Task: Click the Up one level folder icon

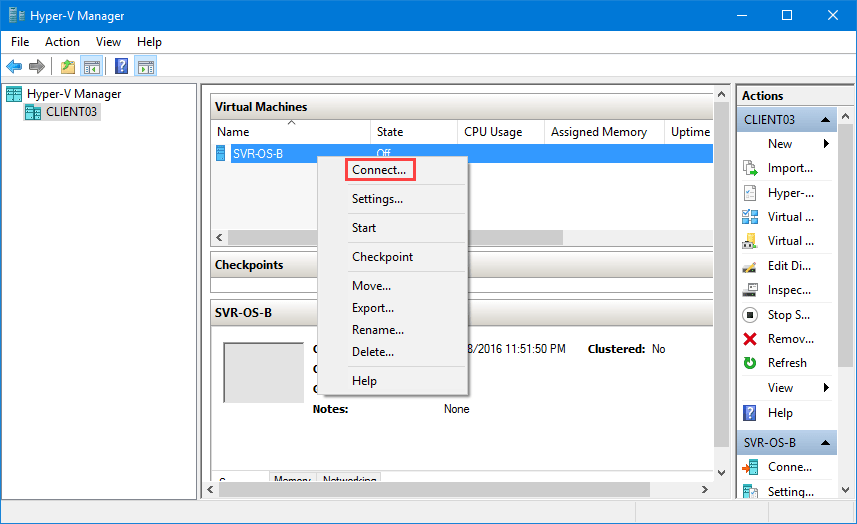Action: [x=68, y=67]
